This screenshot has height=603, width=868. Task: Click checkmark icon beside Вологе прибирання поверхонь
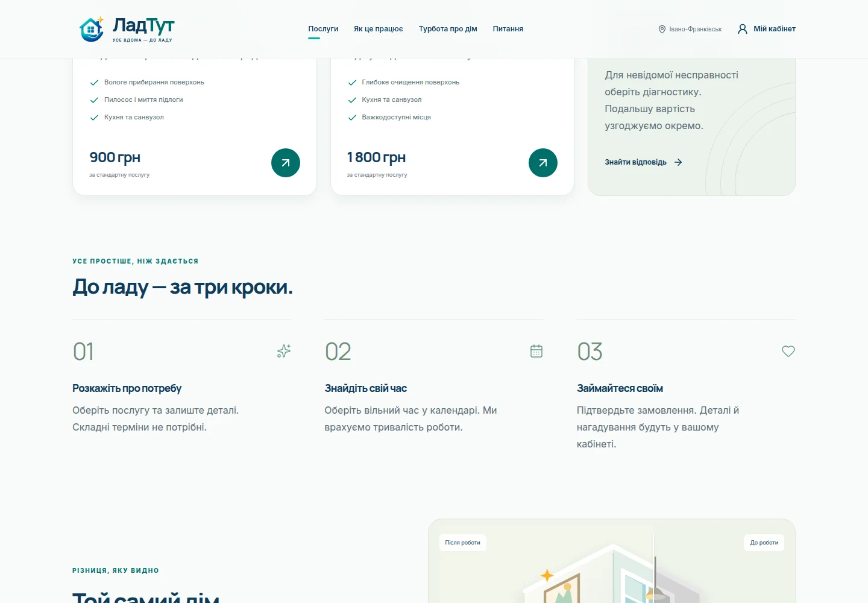94,83
